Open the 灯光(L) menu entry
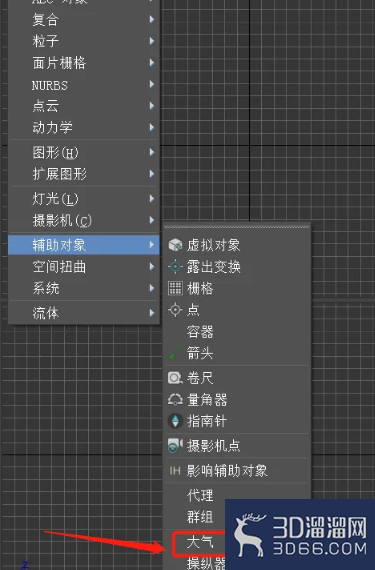 [84, 198]
